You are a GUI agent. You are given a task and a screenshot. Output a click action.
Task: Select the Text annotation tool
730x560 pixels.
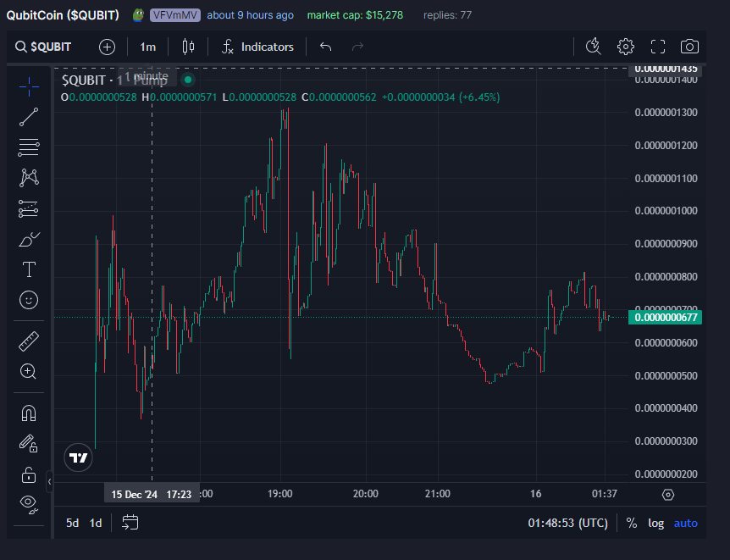point(29,269)
